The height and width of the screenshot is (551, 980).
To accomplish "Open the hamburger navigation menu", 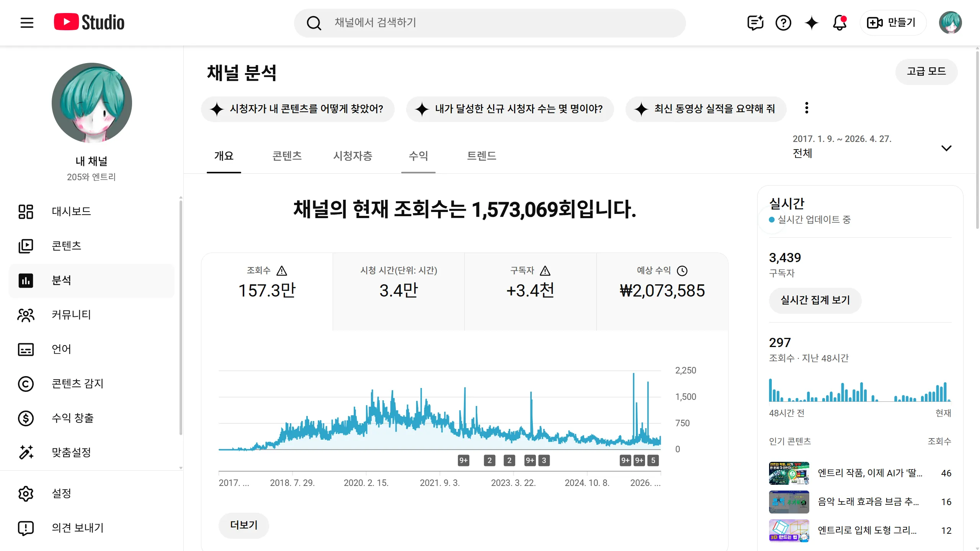I will (27, 23).
